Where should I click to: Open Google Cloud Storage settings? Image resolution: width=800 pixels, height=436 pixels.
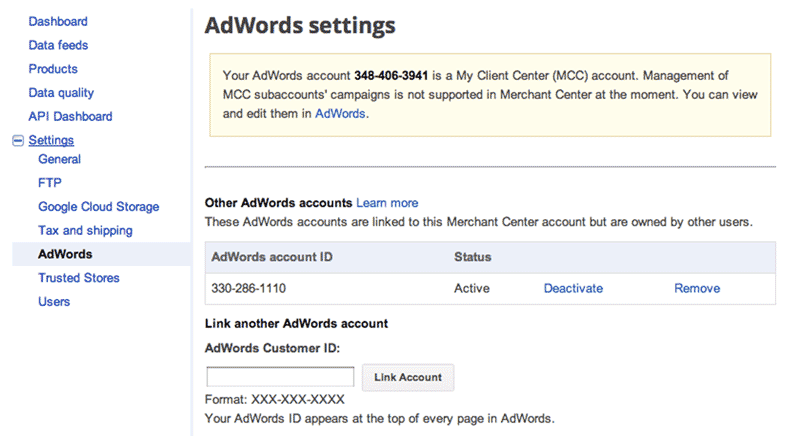click(98, 207)
